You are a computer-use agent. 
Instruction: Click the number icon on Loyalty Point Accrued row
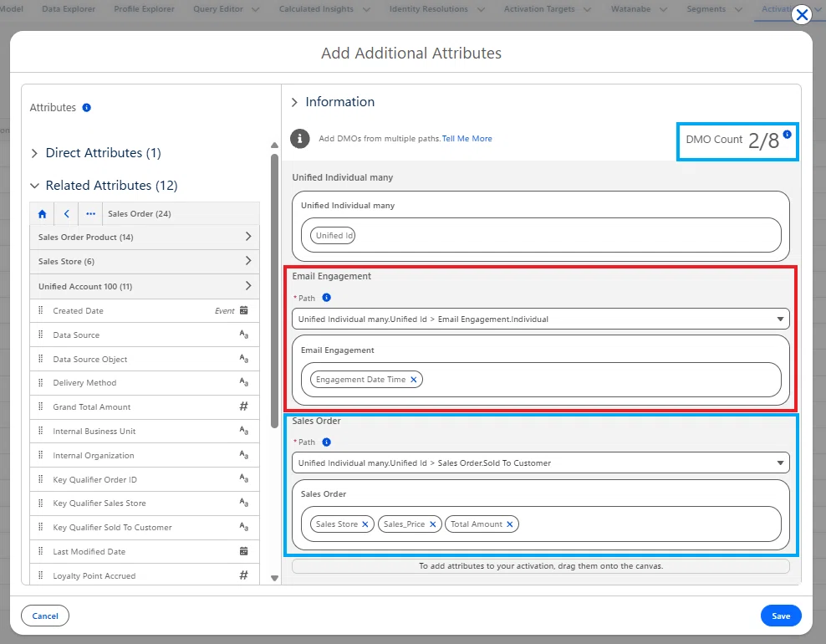click(244, 575)
